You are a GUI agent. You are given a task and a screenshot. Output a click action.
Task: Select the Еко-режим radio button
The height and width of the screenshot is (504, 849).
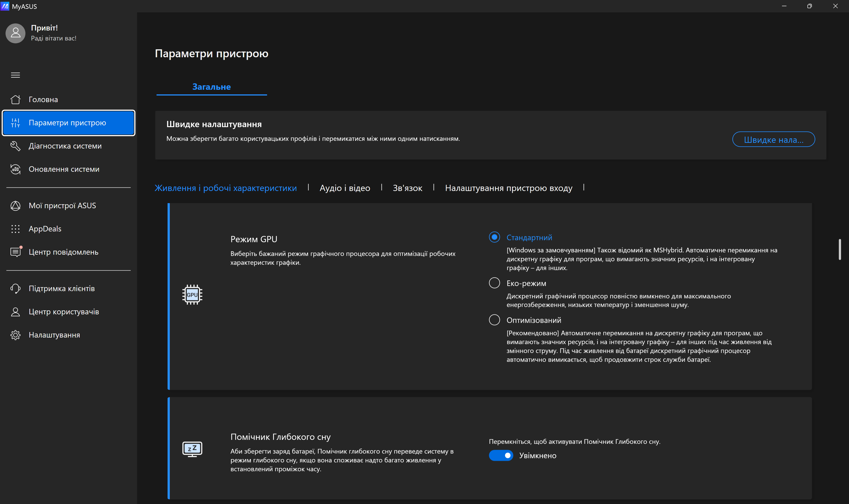coord(494,283)
